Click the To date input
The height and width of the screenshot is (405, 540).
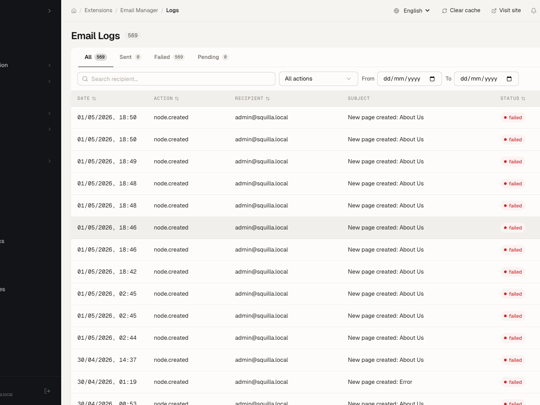point(486,79)
